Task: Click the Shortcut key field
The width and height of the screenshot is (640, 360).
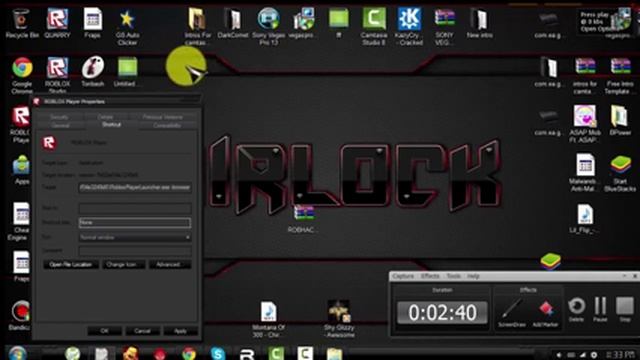Action: pos(135,222)
